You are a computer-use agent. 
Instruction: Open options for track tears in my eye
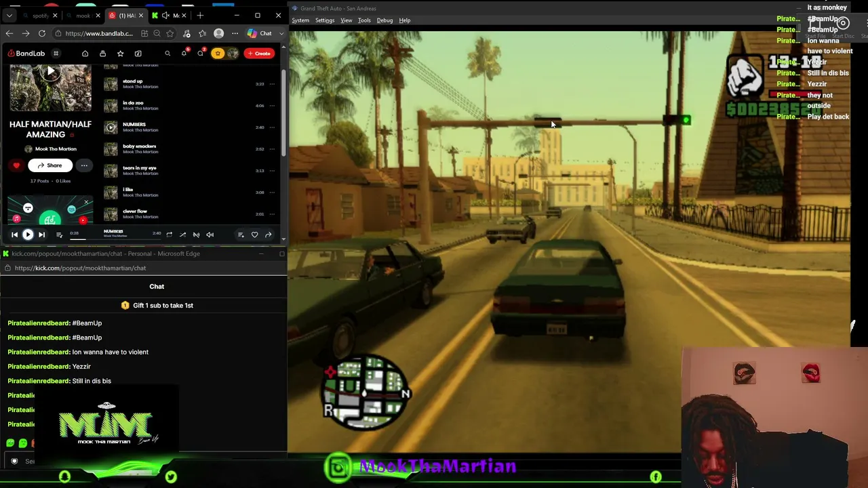click(x=272, y=171)
